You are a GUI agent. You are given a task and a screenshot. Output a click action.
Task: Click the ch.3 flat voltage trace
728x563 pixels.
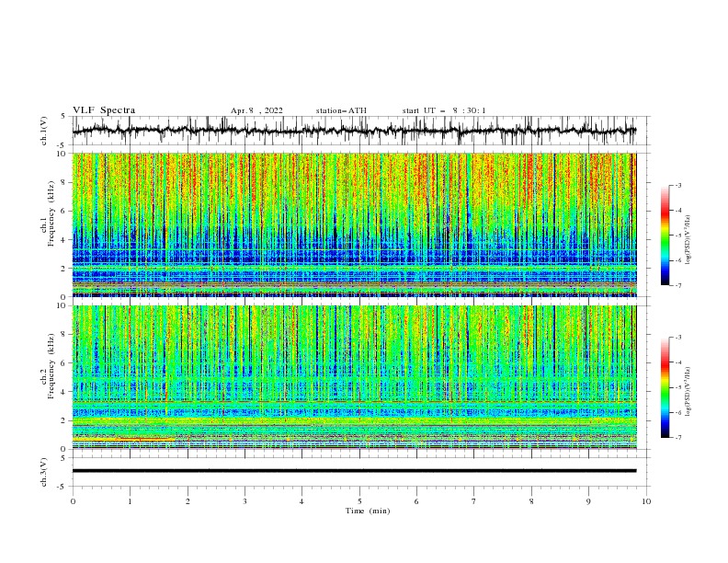(x=354, y=471)
